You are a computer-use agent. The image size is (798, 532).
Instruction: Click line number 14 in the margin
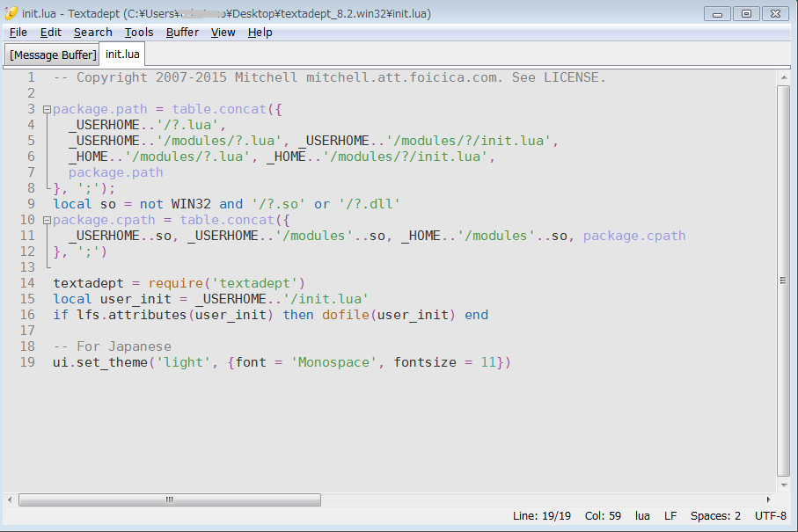(27, 283)
